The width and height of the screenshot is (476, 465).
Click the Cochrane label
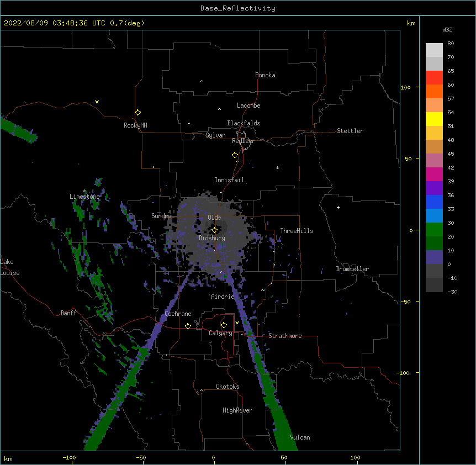pyautogui.click(x=178, y=314)
